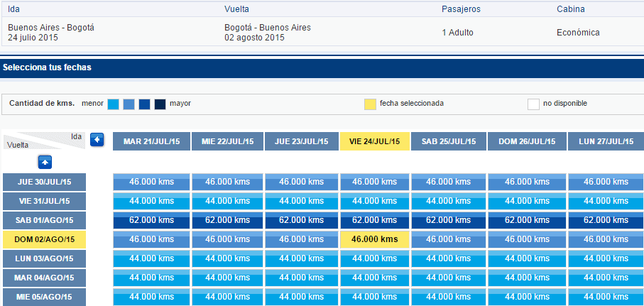This screenshot has width=644, height=306.
Task: Choose the SAB 25/JUL/15 departure date header
Action: point(449,141)
